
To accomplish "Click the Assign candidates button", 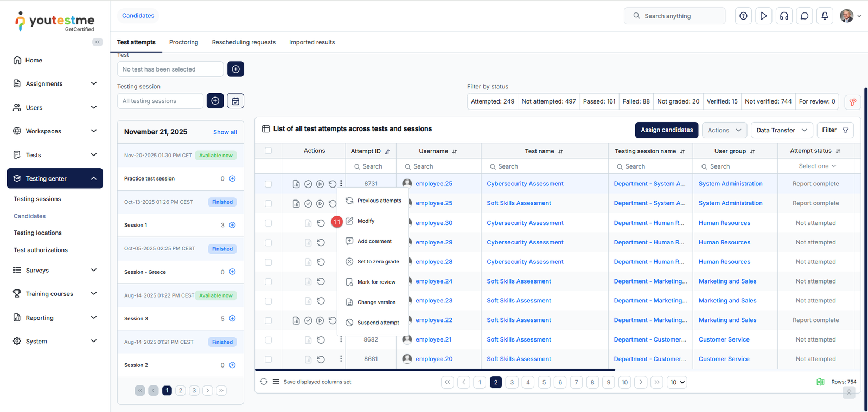I will [667, 130].
